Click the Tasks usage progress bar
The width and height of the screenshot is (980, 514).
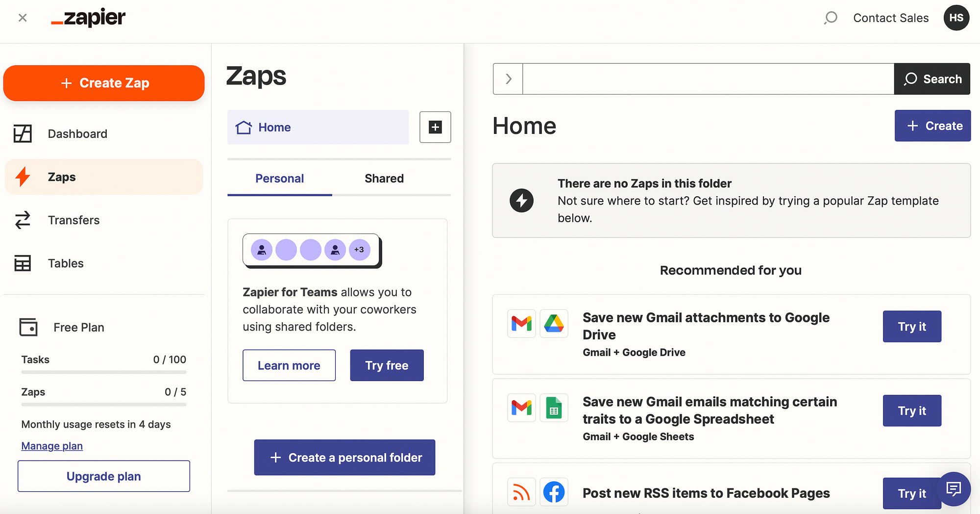tap(104, 372)
